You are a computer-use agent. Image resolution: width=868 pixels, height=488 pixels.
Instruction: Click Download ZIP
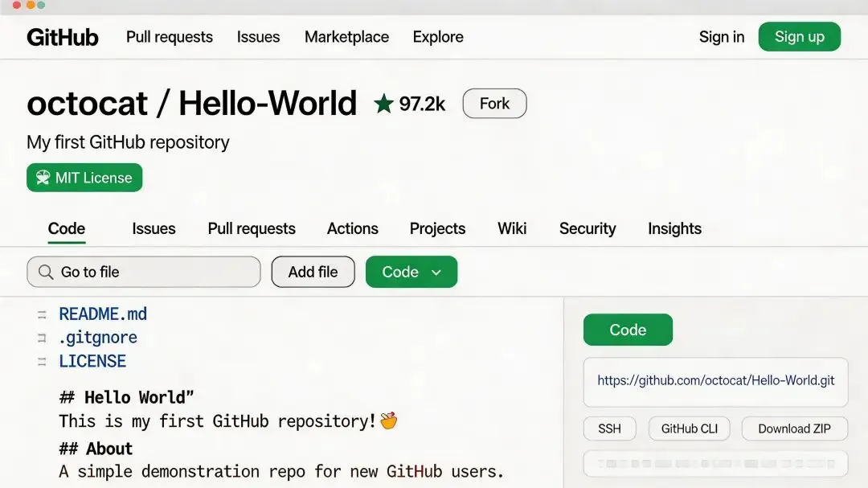794,429
